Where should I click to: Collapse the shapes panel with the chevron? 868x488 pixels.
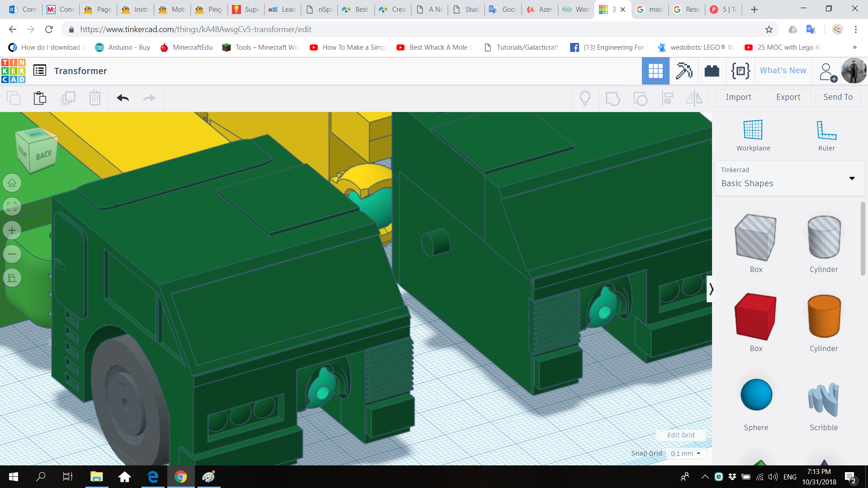click(x=711, y=288)
